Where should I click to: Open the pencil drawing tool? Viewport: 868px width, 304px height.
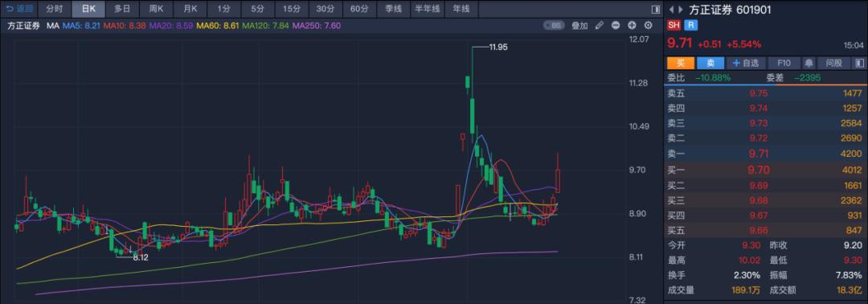(599, 26)
